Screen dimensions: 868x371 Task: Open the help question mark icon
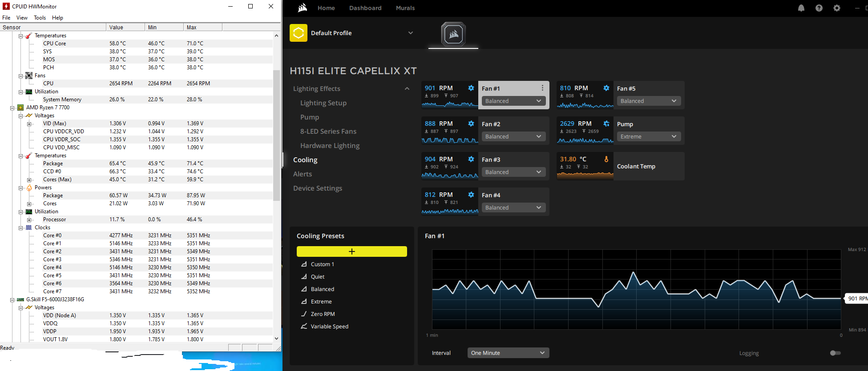(819, 8)
